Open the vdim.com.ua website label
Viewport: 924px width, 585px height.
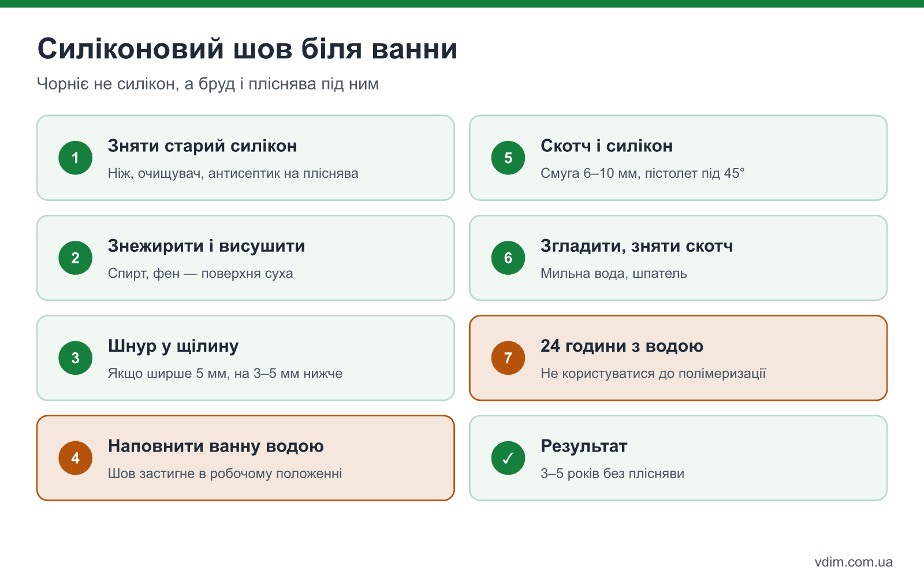coord(854,562)
